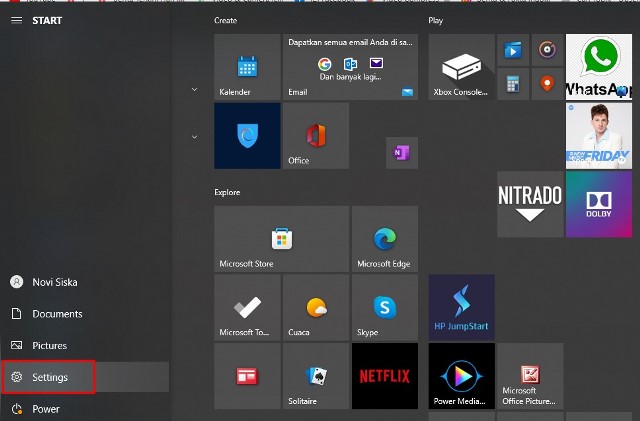640x421 pixels.
Task: Expand the chevron beside the Office row
Action: (x=195, y=137)
